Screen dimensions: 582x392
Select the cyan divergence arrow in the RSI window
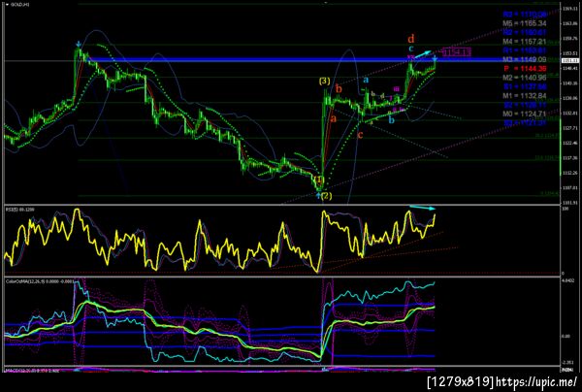point(422,208)
